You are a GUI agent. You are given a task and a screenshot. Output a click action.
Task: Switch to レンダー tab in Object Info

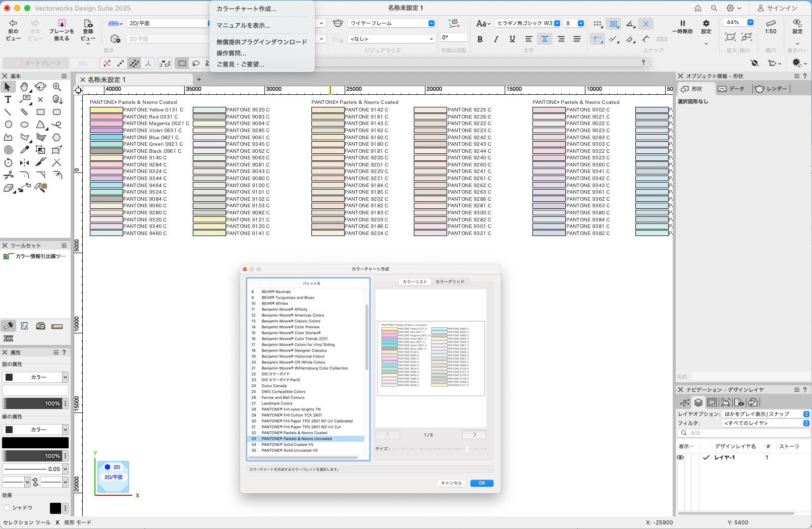click(772, 89)
